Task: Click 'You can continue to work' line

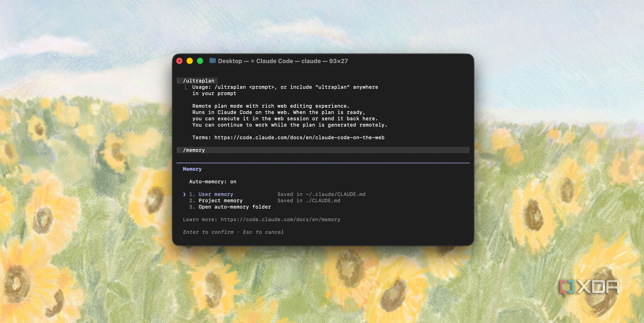Action: coord(290,125)
